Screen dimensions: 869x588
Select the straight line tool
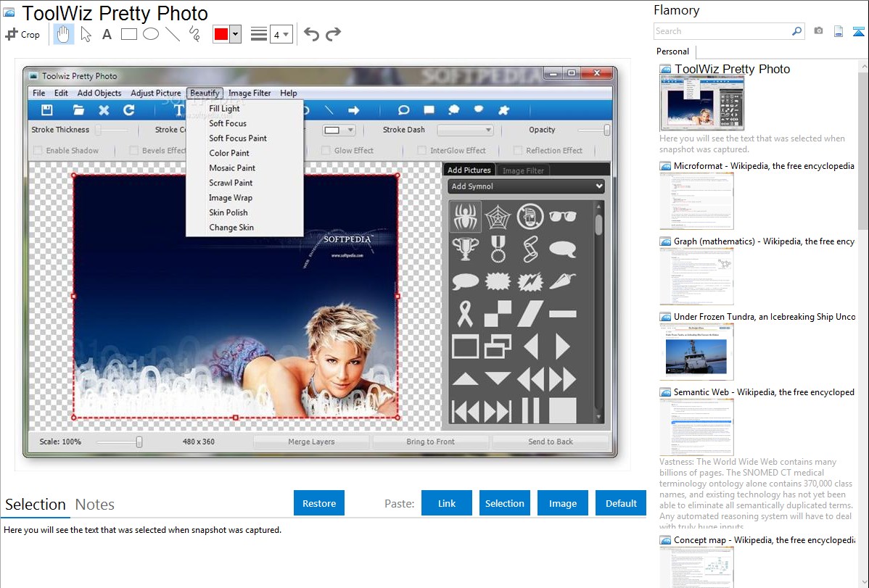point(173,34)
